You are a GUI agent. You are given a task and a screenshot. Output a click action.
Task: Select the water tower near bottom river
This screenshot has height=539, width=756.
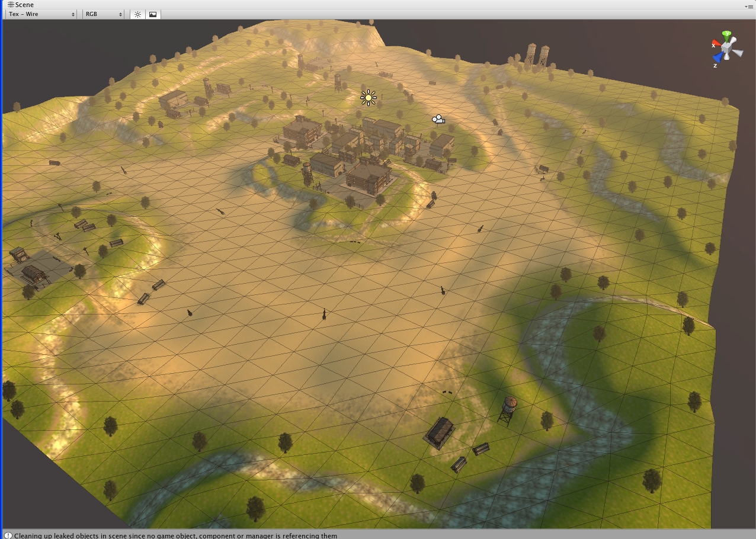coord(507,410)
